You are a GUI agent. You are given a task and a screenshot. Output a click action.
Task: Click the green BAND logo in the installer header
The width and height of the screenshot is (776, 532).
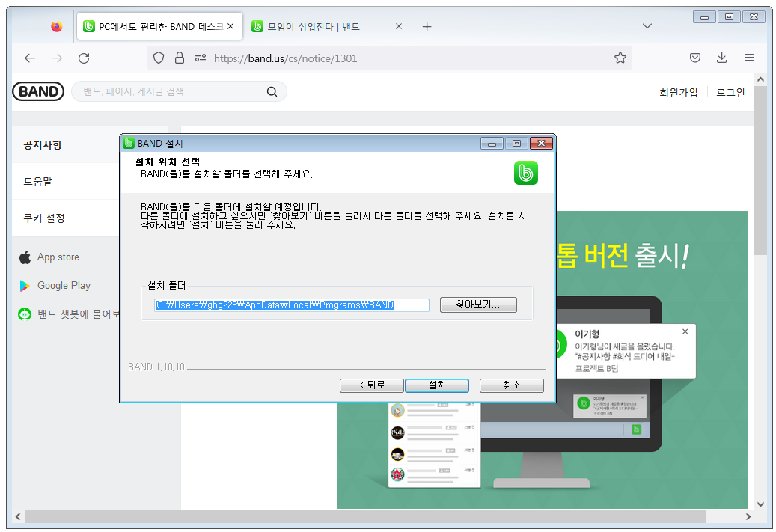(525, 173)
